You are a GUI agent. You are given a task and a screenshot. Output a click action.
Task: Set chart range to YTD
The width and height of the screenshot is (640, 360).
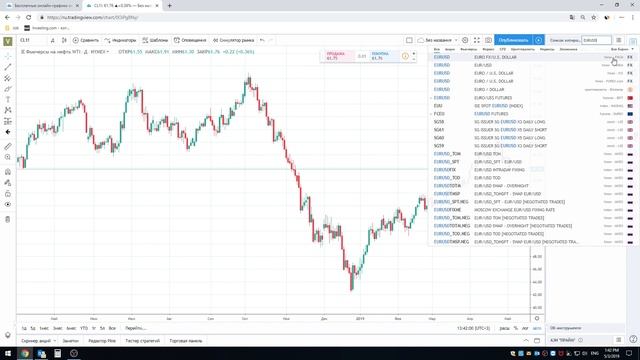click(84, 328)
